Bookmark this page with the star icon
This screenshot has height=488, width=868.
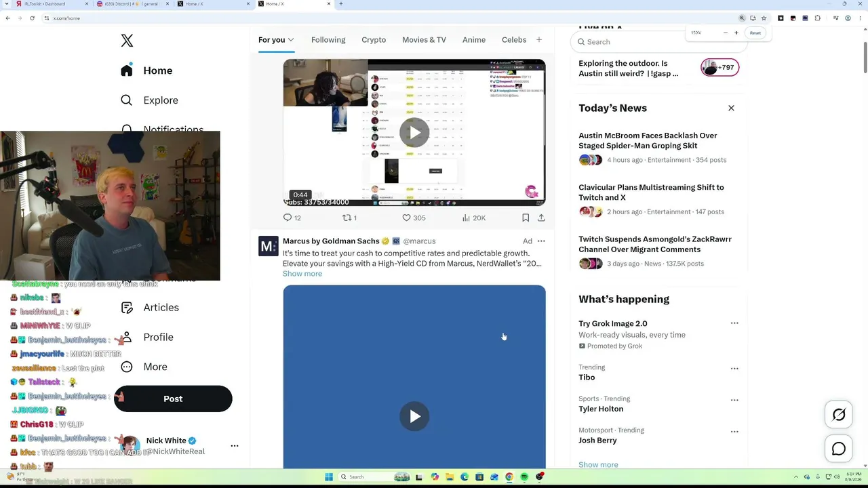[x=764, y=18]
